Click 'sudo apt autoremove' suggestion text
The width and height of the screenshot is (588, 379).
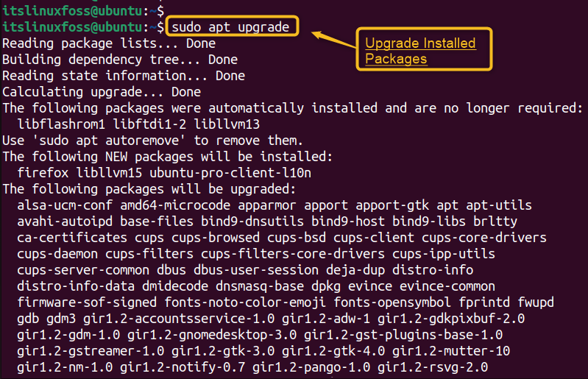(109, 141)
